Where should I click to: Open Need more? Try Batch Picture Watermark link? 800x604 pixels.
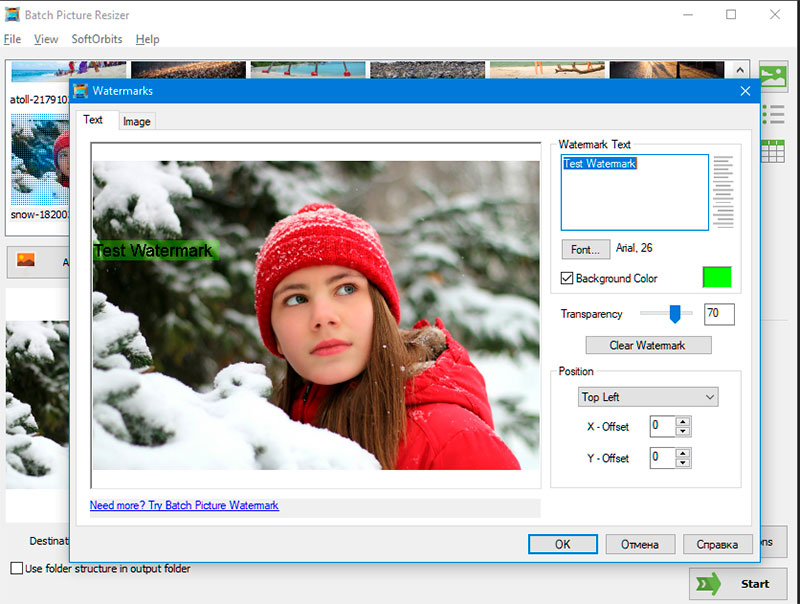tap(184, 505)
